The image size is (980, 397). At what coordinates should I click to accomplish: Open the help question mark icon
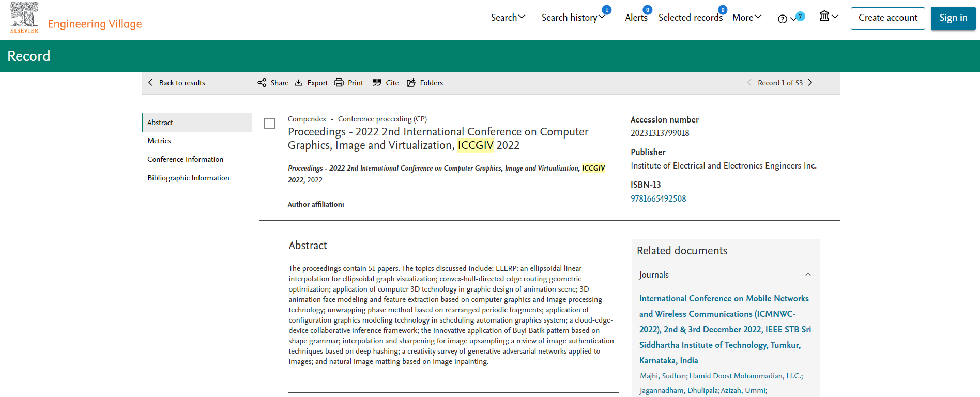pyautogui.click(x=783, y=19)
